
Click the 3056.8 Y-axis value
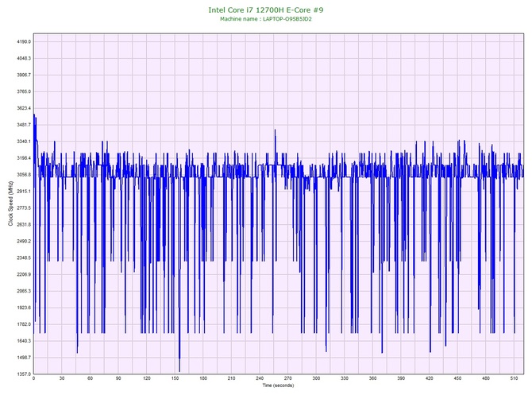coord(24,175)
